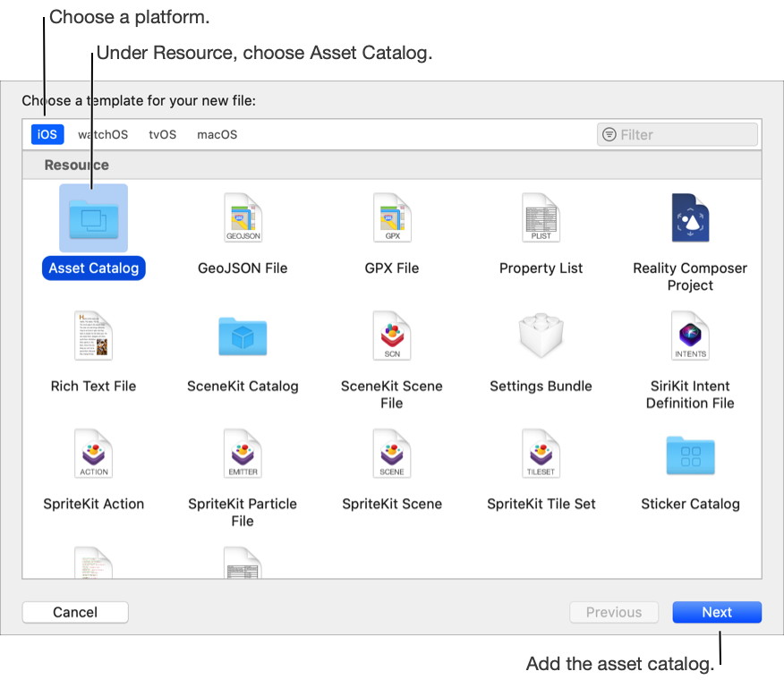Pick the GPX File template icon
The width and height of the screenshot is (784, 680).
click(x=392, y=218)
